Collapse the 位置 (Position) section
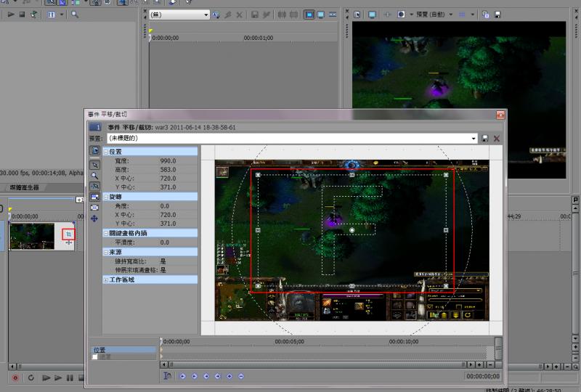Screen dimensions: 581x392 pyautogui.click(x=106, y=152)
